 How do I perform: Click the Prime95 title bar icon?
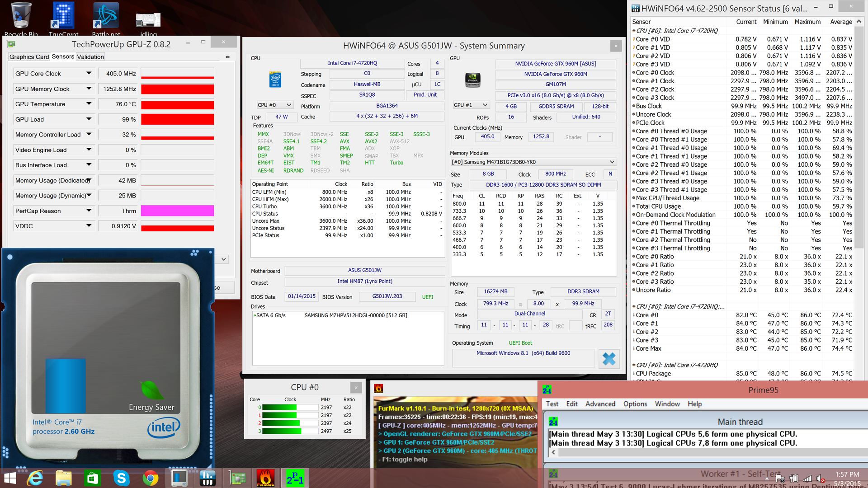click(x=547, y=389)
